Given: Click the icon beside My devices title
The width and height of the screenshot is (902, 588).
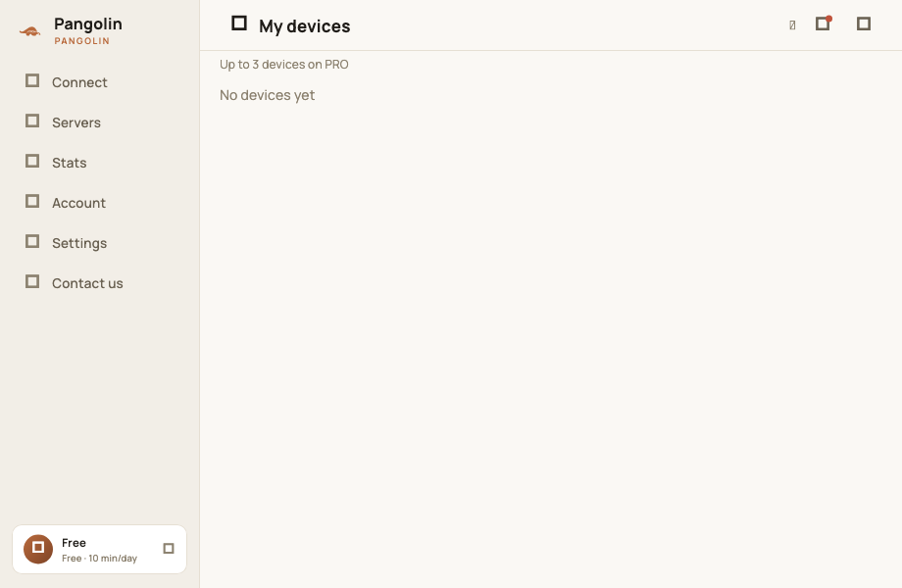Looking at the screenshot, I should (x=238, y=24).
